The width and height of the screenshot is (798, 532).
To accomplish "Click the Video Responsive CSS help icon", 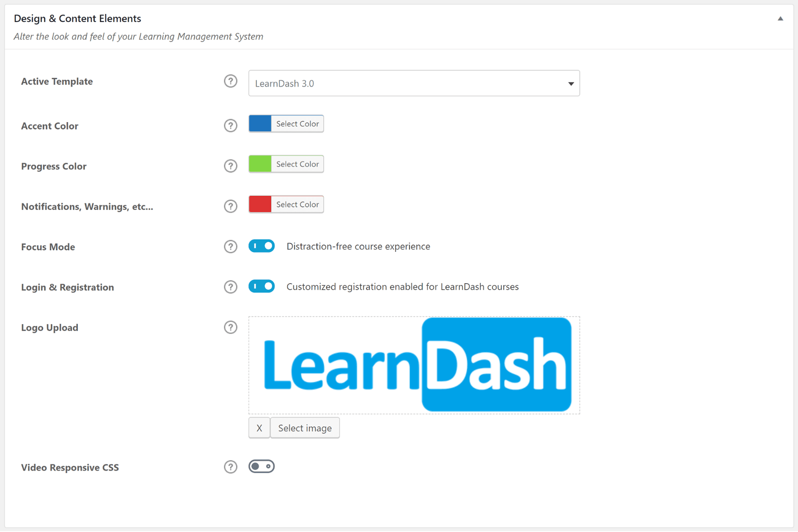I will click(x=230, y=467).
